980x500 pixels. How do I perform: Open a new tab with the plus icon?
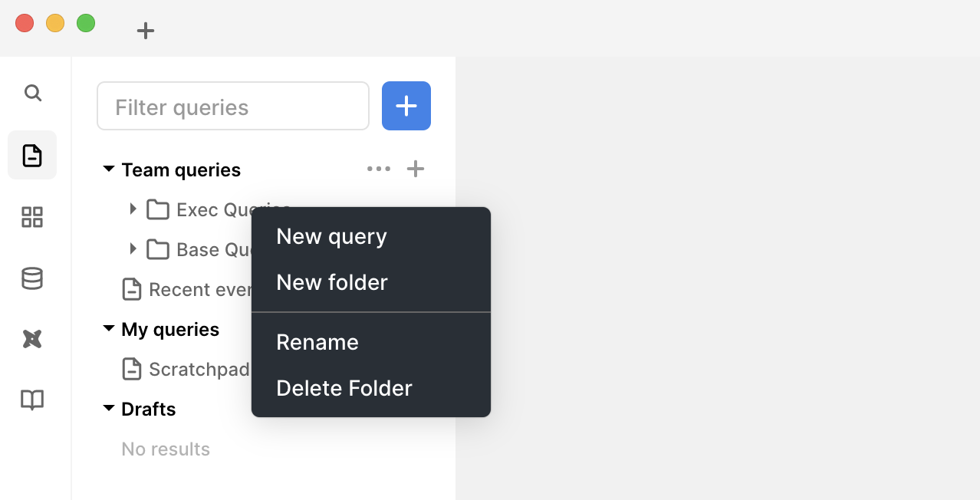[x=146, y=31]
